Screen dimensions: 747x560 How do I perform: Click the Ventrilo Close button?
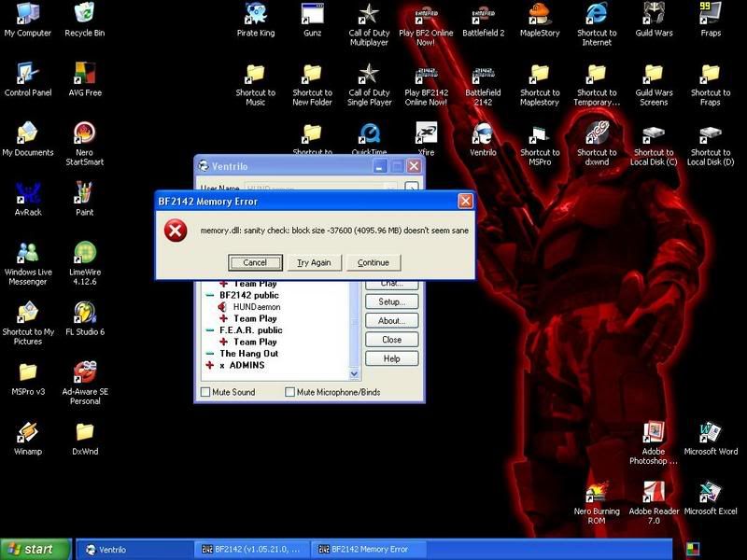(391, 340)
